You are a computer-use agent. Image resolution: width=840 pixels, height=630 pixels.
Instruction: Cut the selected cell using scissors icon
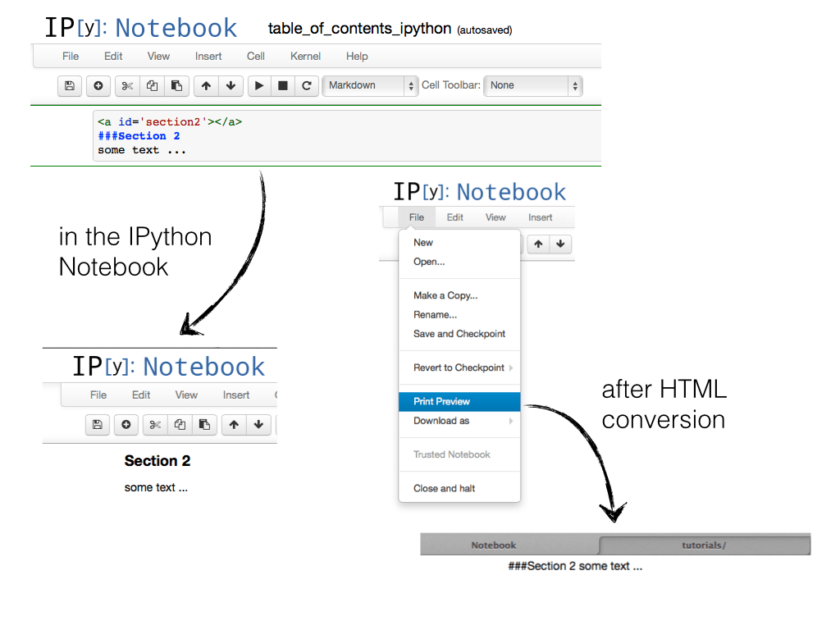tap(126, 85)
